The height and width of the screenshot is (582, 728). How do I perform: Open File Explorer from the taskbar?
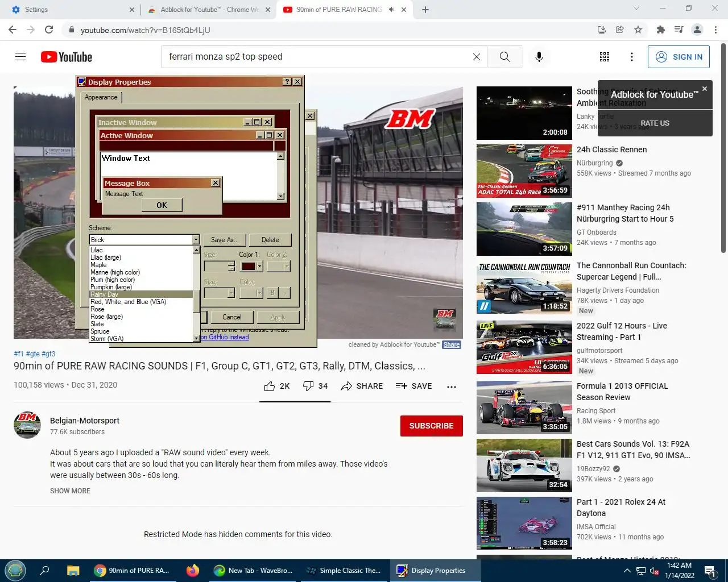(x=73, y=570)
